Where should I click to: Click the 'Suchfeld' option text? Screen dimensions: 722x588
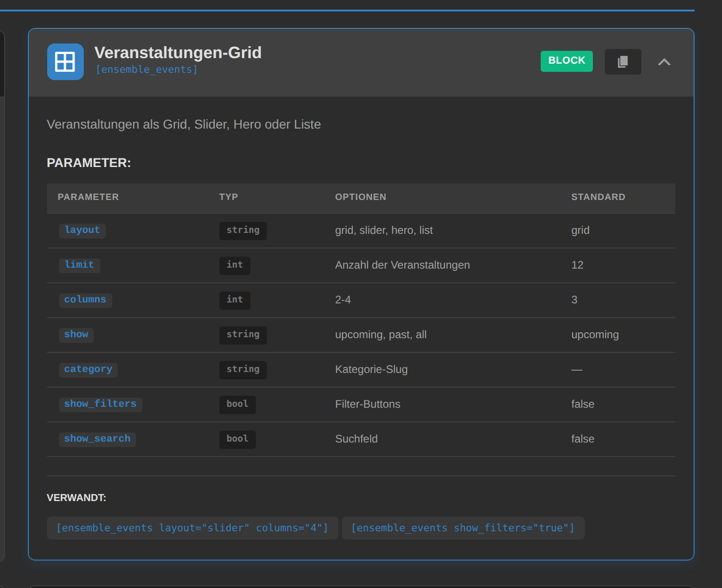pyautogui.click(x=356, y=439)
